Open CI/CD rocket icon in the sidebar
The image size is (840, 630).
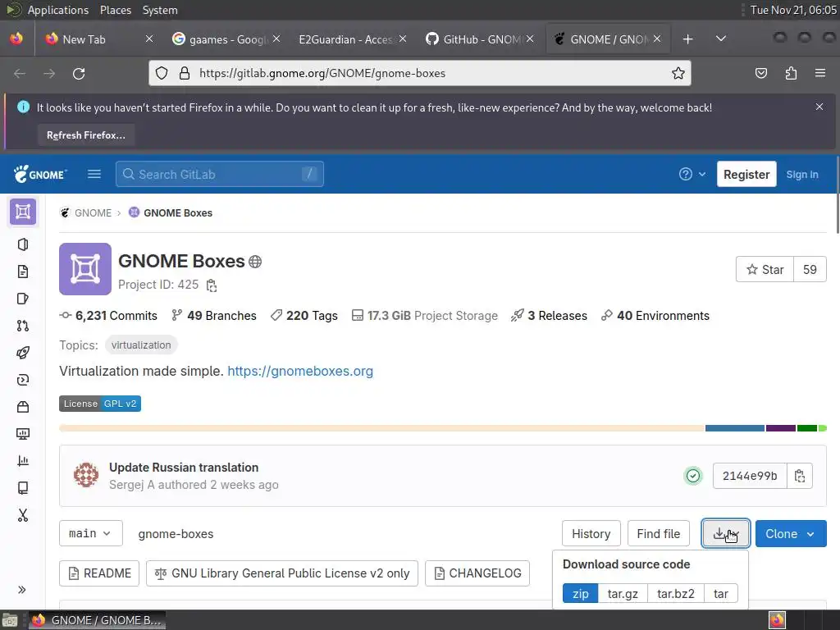[x=22, y=353]
